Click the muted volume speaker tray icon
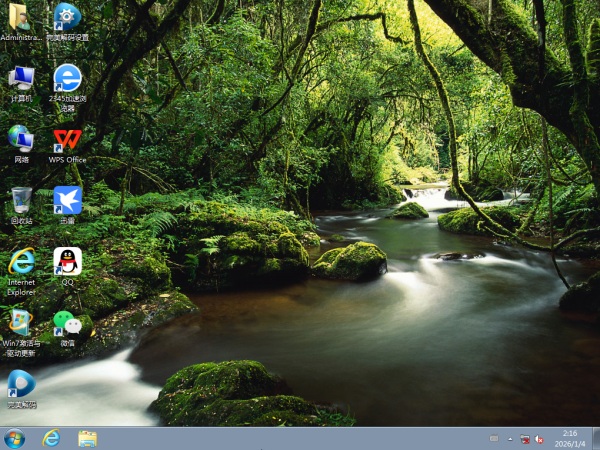 tap(539, 439)
